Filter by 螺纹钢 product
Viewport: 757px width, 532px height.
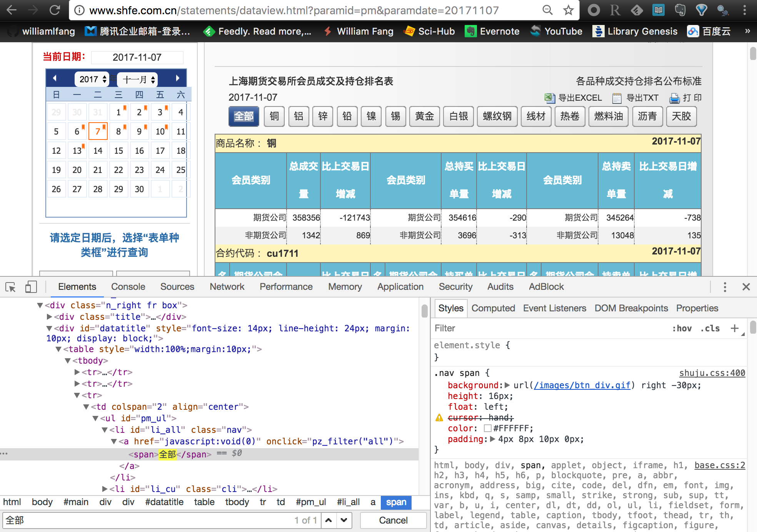(x=497, y=116)
